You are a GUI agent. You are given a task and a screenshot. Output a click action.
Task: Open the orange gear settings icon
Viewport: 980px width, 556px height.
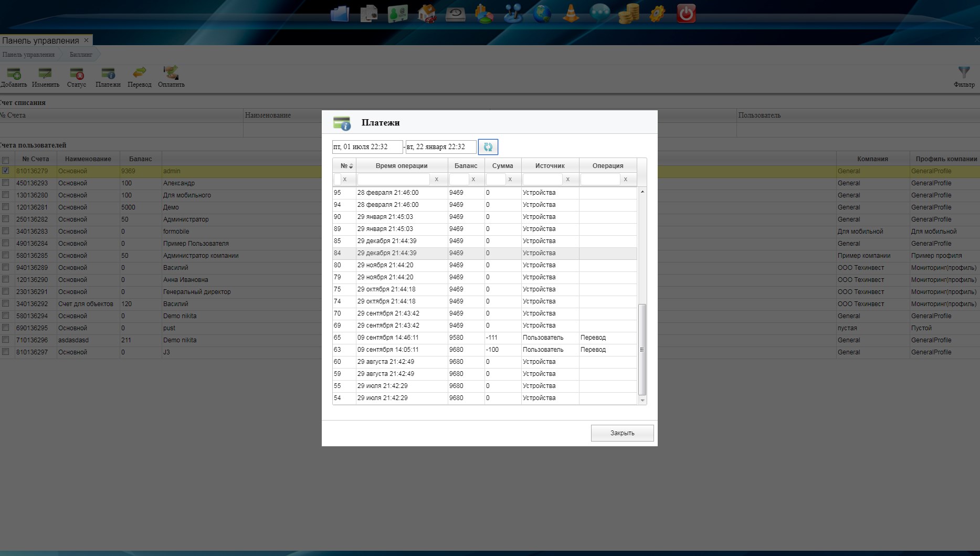(657, 14)
